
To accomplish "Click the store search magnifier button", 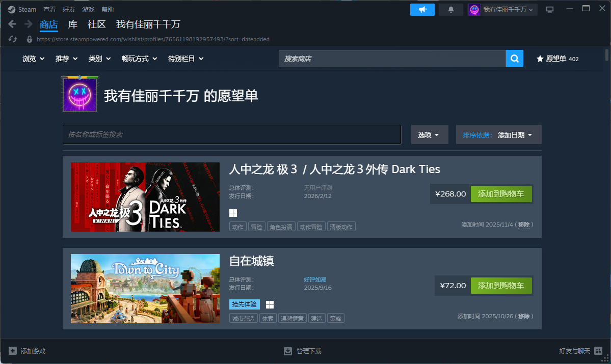I will pos(514,59).
